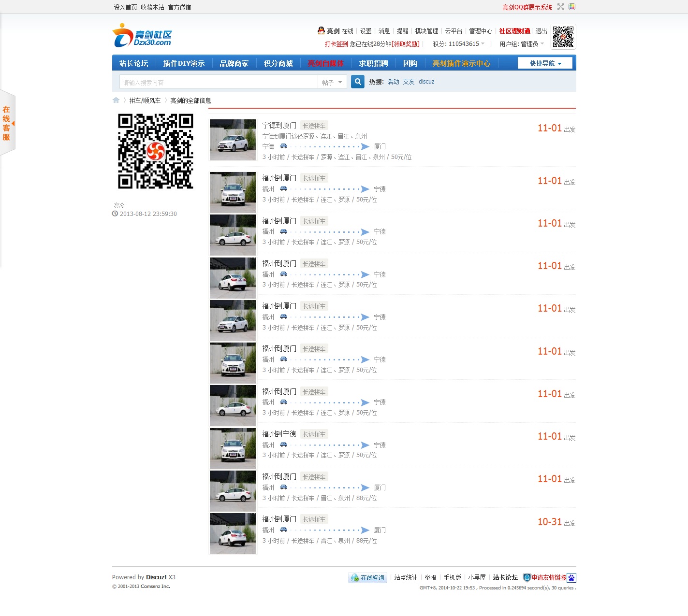Viewport: 688px width, 616px height.
Task: Open the 举报 footer link
Action: [x=431, y=577]
